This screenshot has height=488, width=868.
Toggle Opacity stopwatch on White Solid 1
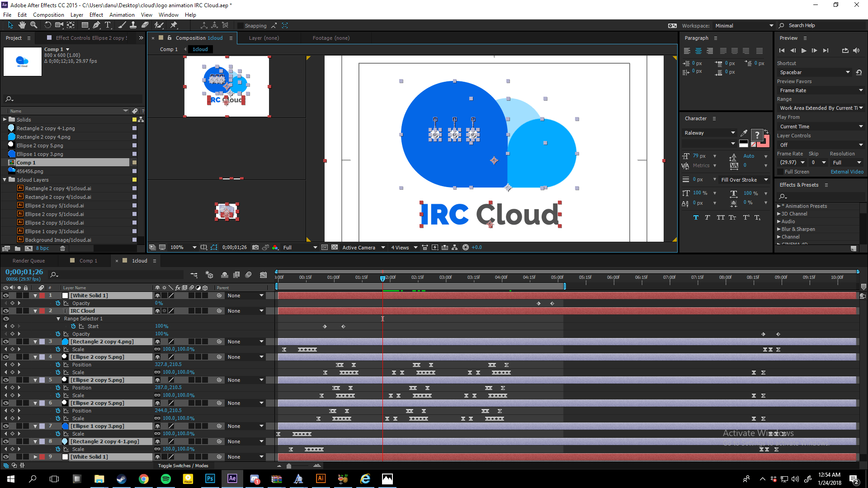click(58, 303)
